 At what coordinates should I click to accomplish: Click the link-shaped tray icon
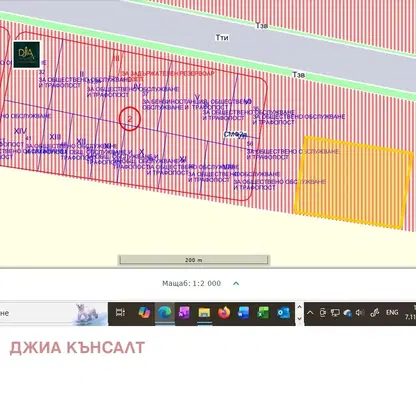pyautogui.click(x=375, y=313)
